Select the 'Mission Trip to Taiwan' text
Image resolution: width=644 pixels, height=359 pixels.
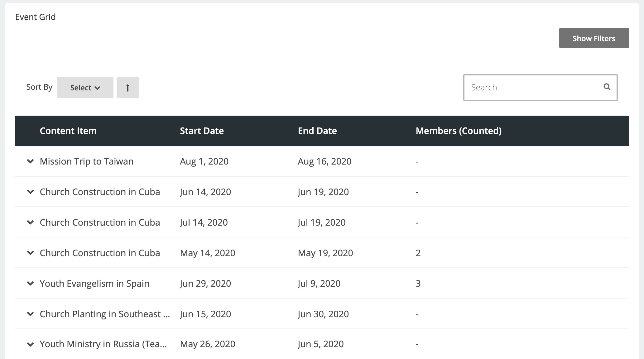(87, 161)
